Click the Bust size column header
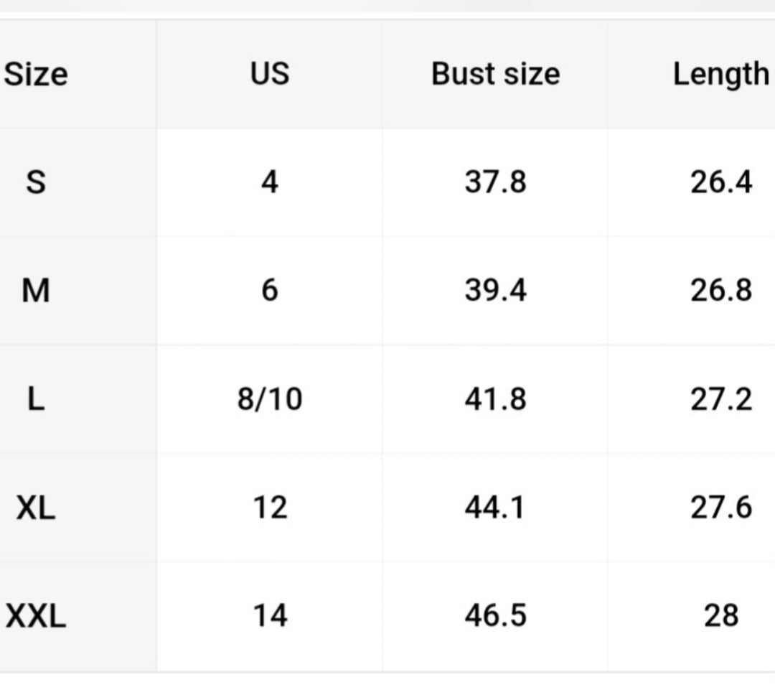 coord(495,74)
